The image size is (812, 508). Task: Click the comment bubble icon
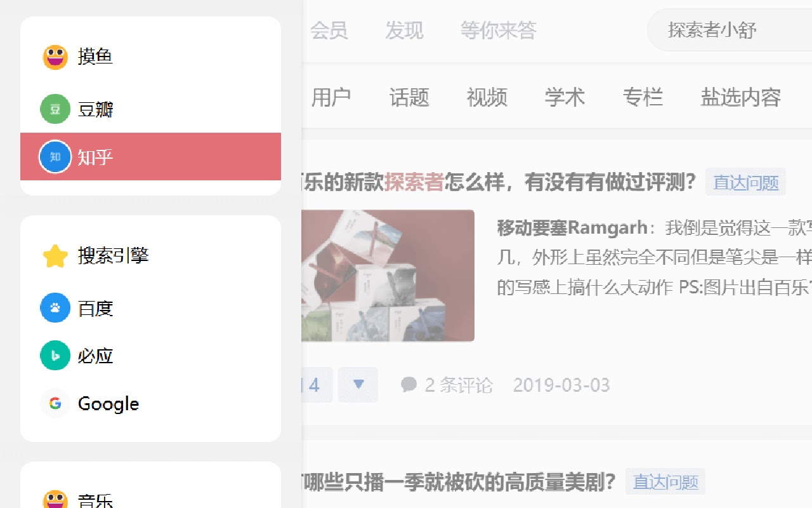(x=409, y=384)
